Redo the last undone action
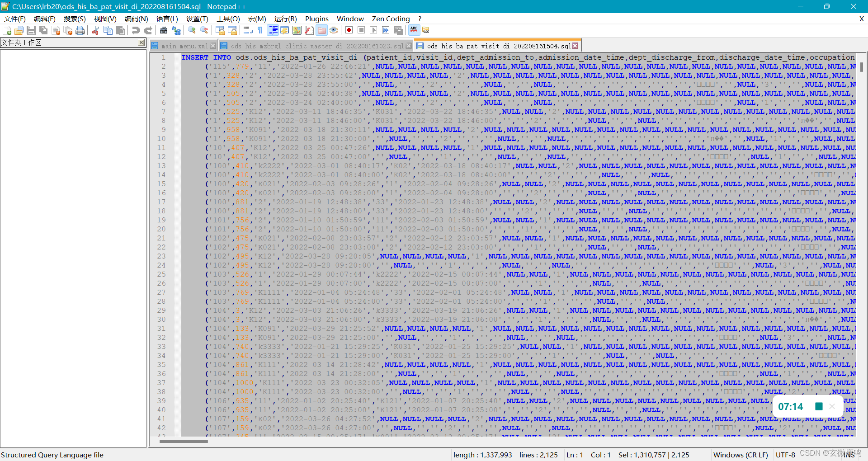The image size is (868, 461). pyautogui.click(x=148, y=30)
